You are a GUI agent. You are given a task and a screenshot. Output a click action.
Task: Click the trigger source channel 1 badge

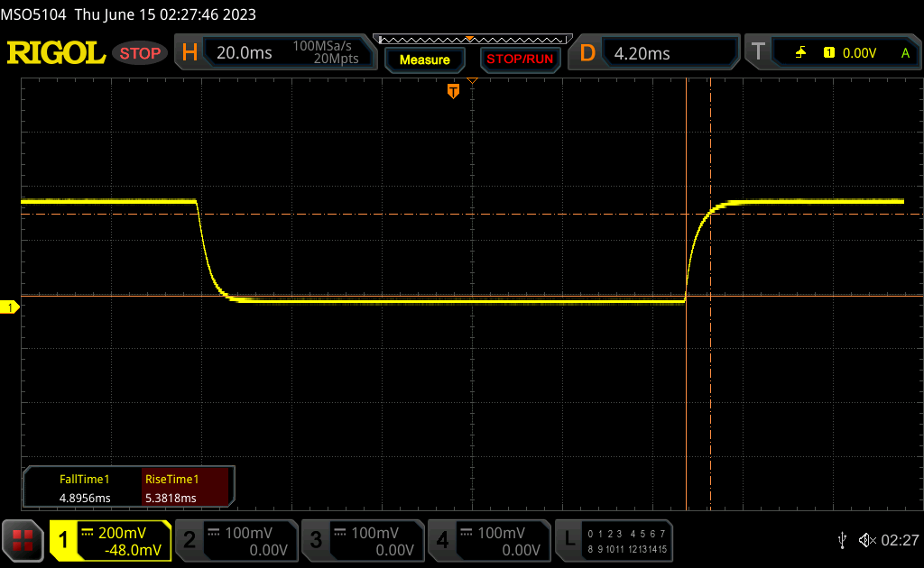pos(828,53)
